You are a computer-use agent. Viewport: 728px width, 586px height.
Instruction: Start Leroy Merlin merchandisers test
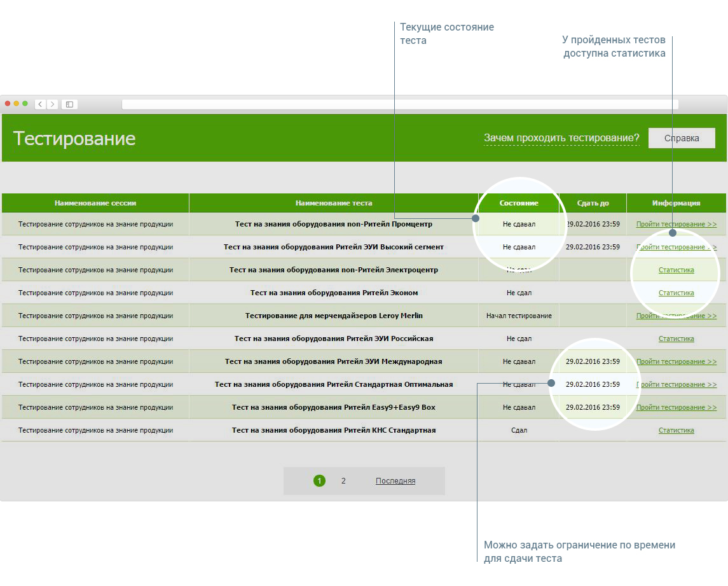click(676, 316)
